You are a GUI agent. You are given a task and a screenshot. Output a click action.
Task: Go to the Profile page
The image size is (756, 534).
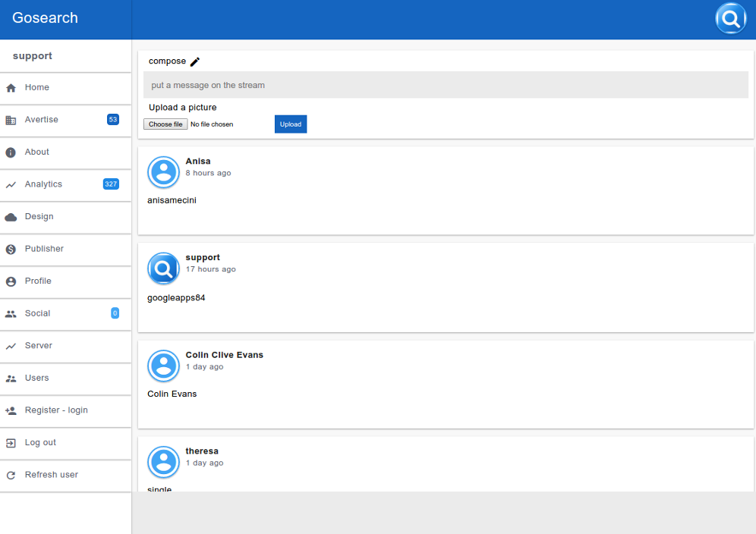[x=38, y=281]
